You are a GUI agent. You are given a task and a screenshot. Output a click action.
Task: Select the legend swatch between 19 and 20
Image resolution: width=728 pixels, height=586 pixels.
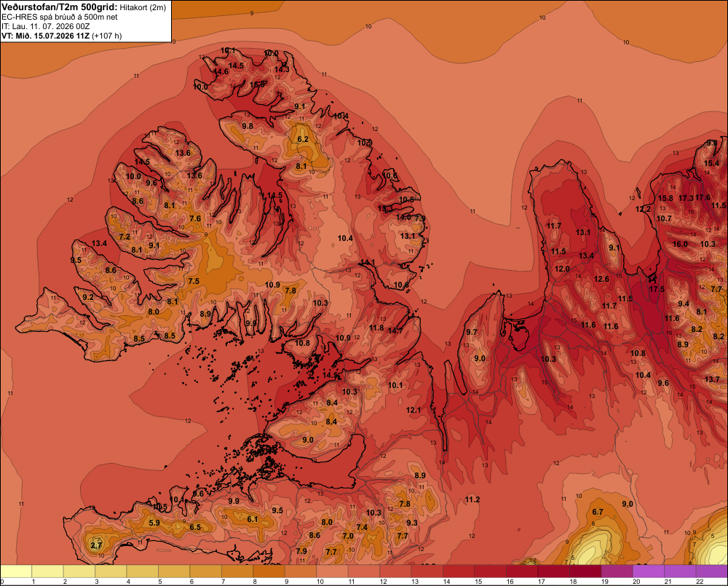617,571
